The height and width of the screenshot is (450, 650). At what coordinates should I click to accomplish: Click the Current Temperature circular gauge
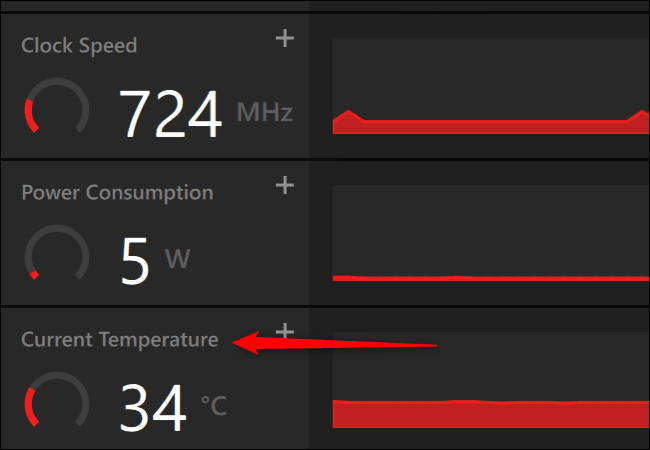[56, 405]
